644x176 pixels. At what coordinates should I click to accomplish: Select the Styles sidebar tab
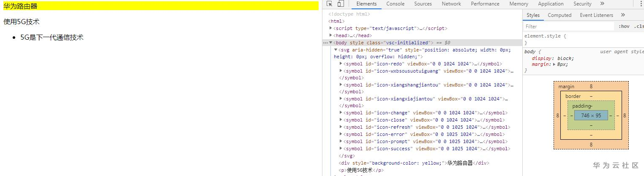[533, 15]
